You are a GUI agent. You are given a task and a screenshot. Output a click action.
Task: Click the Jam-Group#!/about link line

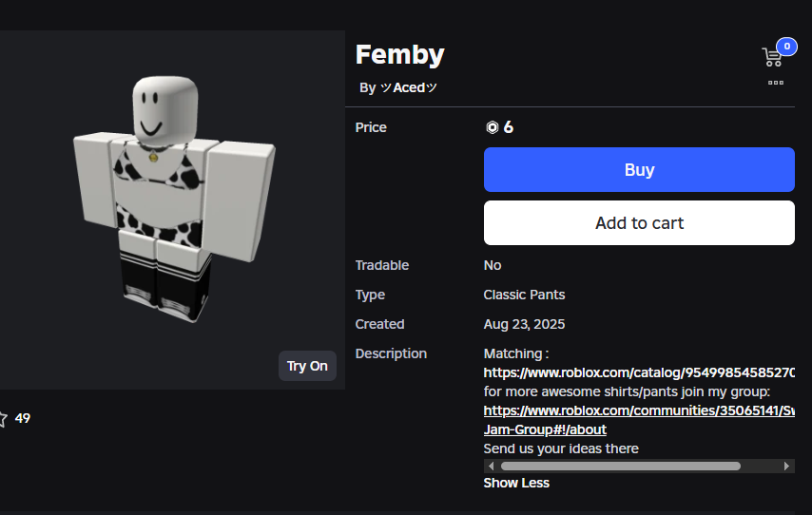click(545, 429)
